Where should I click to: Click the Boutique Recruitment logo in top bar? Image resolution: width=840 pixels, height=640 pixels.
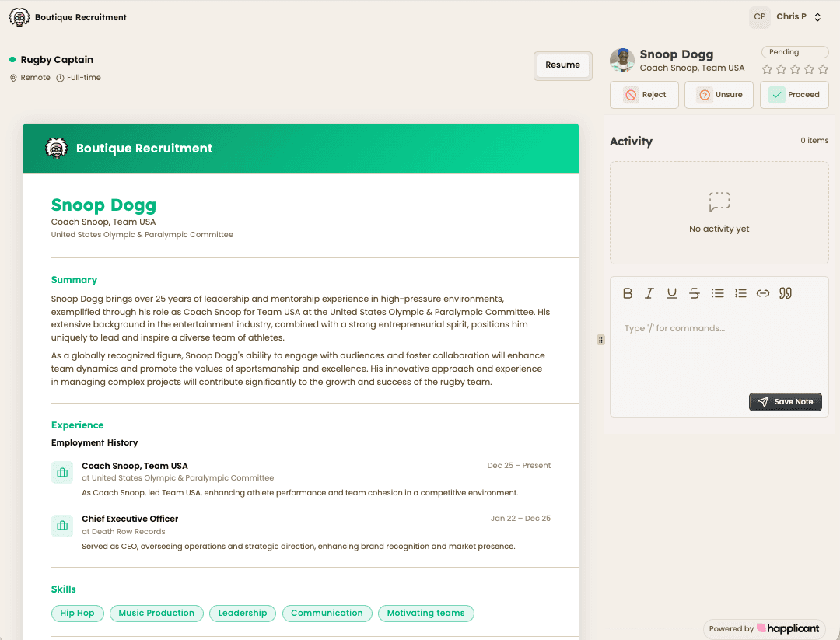(x=19, y=17)
